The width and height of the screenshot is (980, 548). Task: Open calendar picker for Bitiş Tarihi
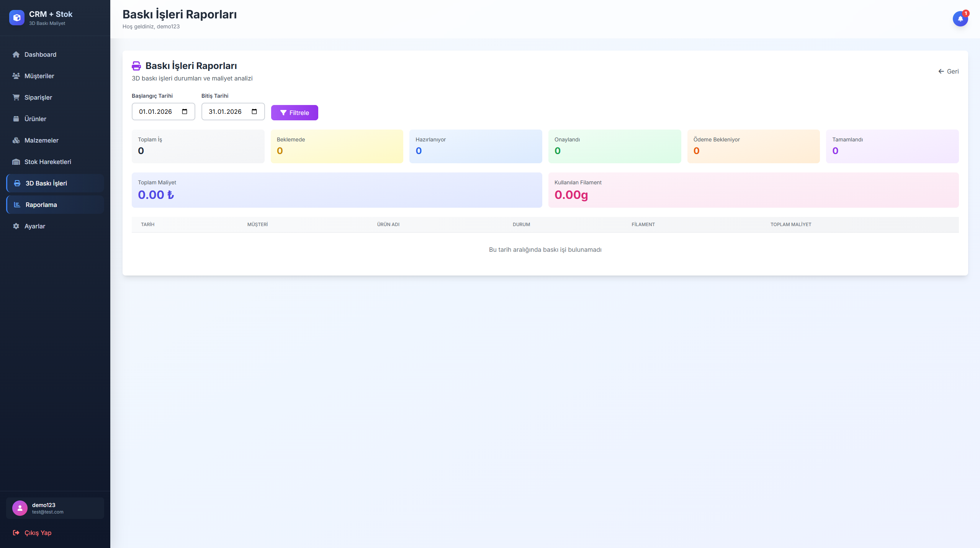click(254, 112)
